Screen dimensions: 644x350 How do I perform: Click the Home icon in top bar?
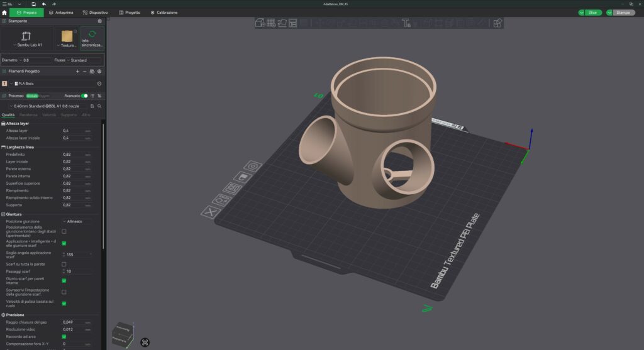pyautogui.click(x=4, y=13)
